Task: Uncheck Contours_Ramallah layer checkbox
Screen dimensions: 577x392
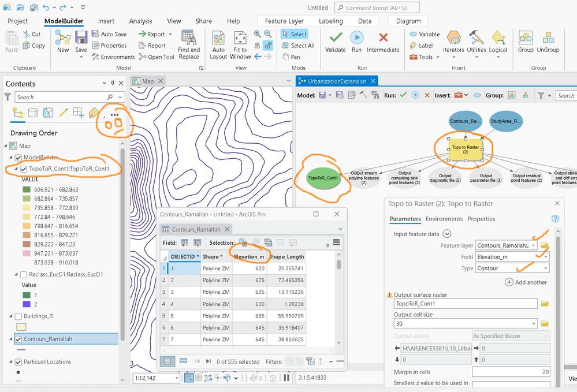Action: 18,339
